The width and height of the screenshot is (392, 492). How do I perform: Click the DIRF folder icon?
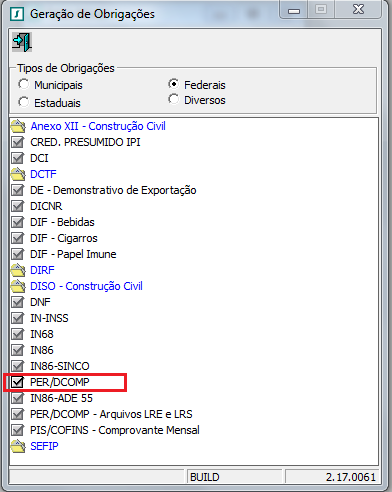click(18, 270)
